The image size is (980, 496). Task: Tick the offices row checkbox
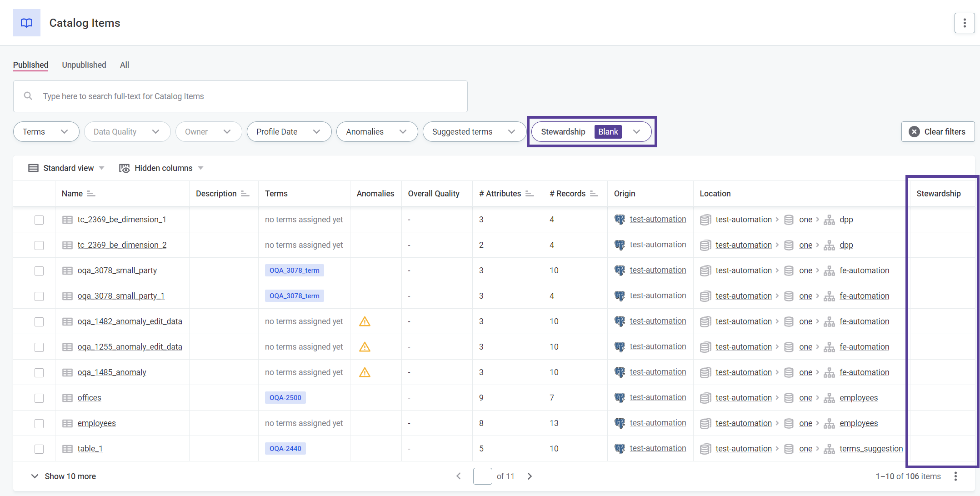pos(39,398)
